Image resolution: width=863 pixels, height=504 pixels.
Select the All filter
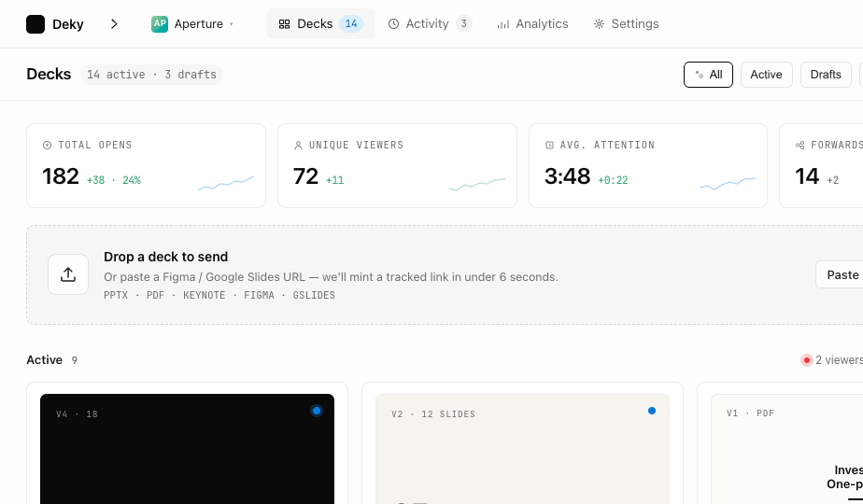click(708, 75)
